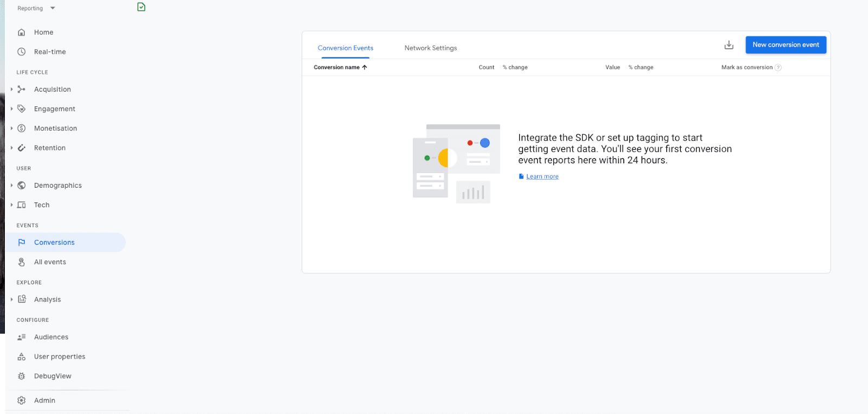Click the All events icon
This screenshot has width=868, height=414.
tap(22, 262)
